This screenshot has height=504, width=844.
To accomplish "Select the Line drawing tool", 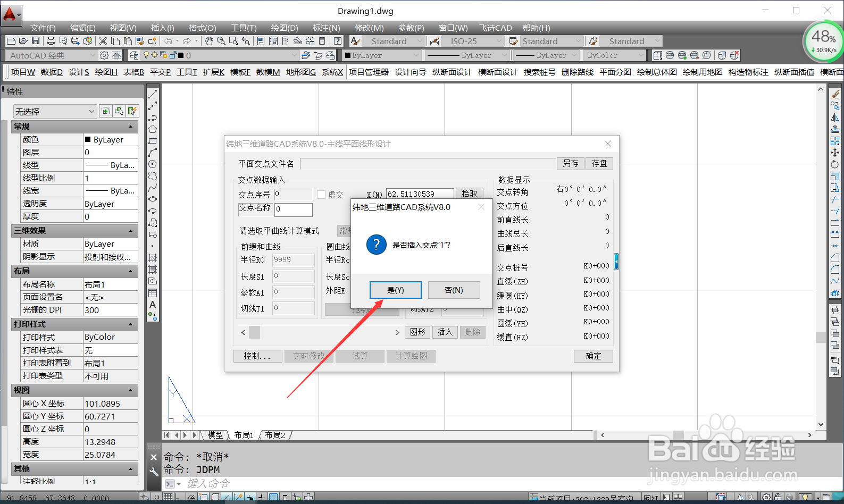I will pyautogui.click(x=153, y=94).
